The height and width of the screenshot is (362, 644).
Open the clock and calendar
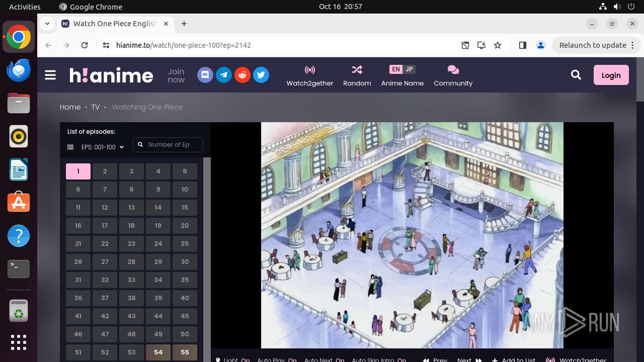click(x=341, y=7)
